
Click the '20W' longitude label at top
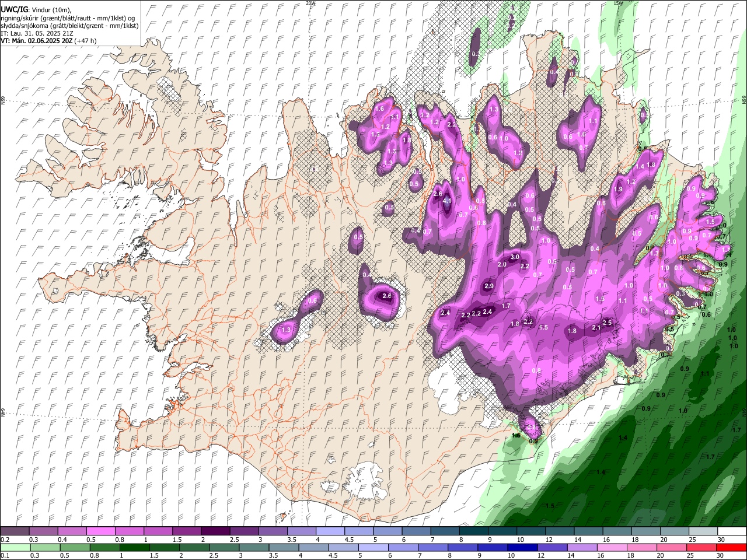click(310, 3)
